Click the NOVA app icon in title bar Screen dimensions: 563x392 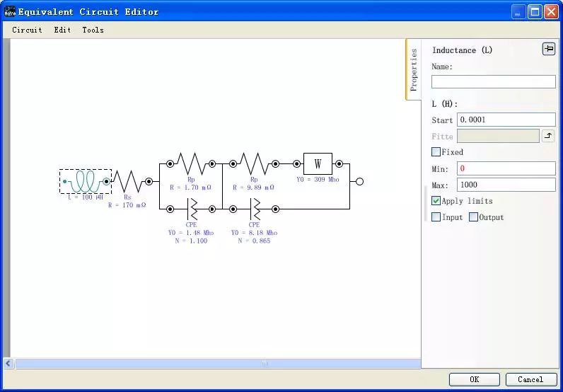[x=10, y=12]
